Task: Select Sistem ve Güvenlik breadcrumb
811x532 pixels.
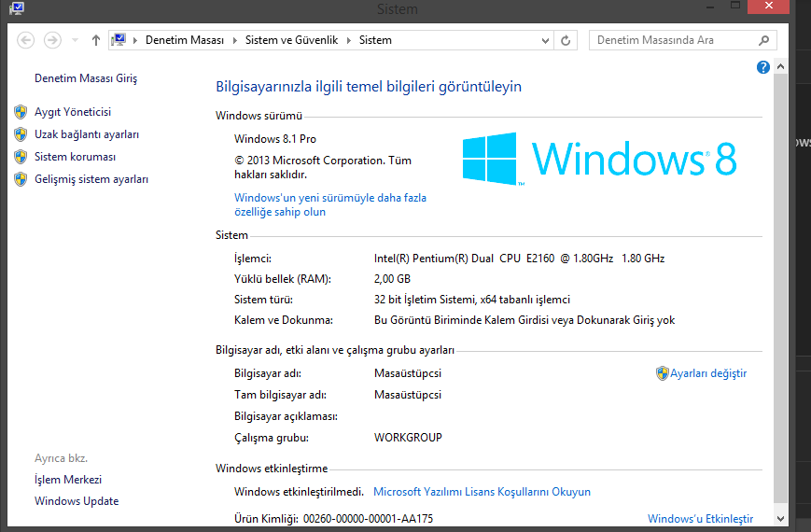Action: (x=291, y=40)
